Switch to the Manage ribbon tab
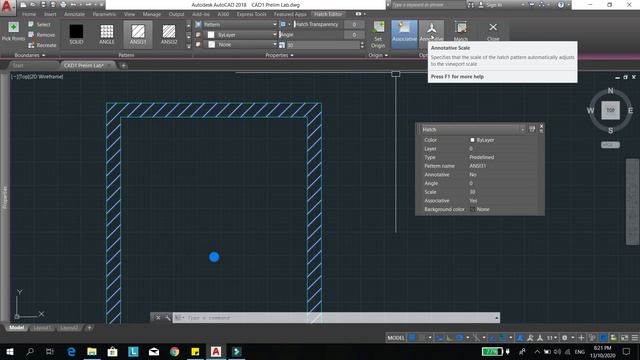This screenshot has height=360, width=640. pos(152,14)
